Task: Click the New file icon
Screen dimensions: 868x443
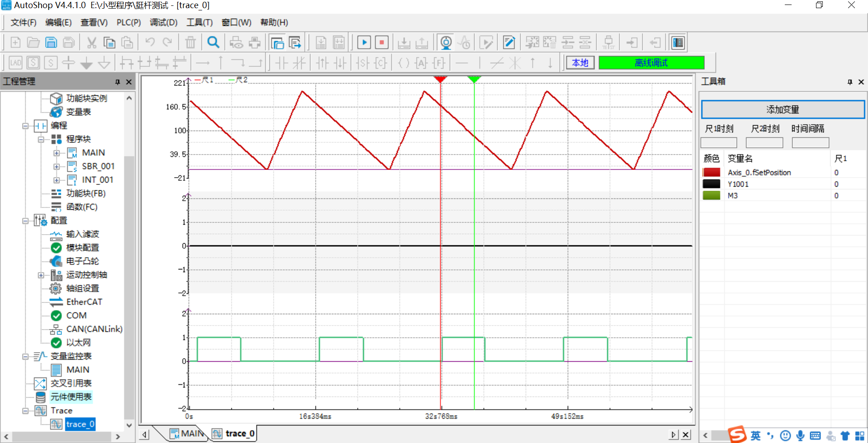Action: [x=15, y=42]
